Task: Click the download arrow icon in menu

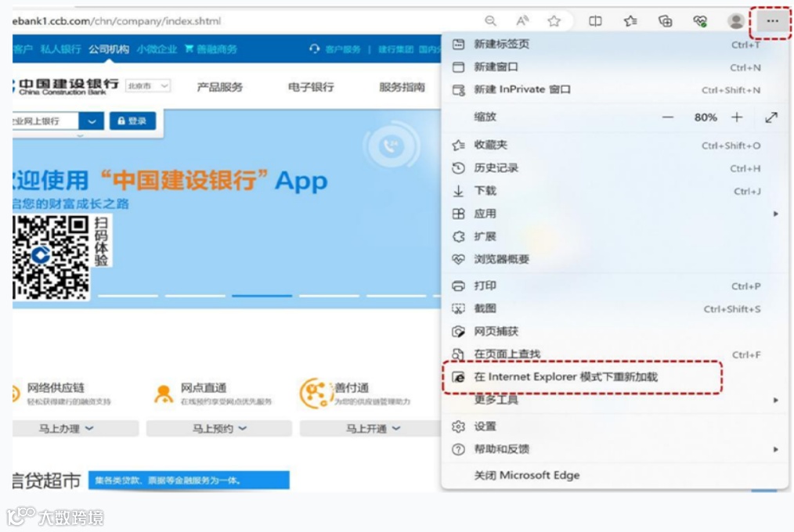Action: point(458,191)
